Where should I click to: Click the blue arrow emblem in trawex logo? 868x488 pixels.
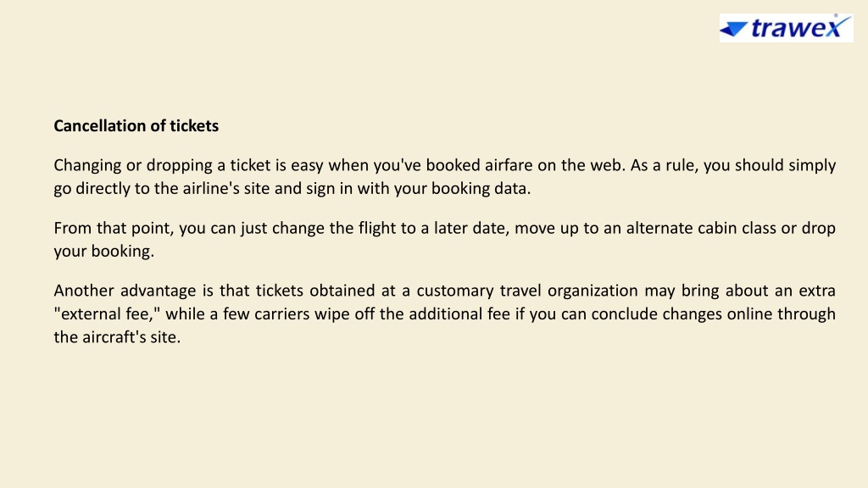pyautogui.click(x=734, y=29)
